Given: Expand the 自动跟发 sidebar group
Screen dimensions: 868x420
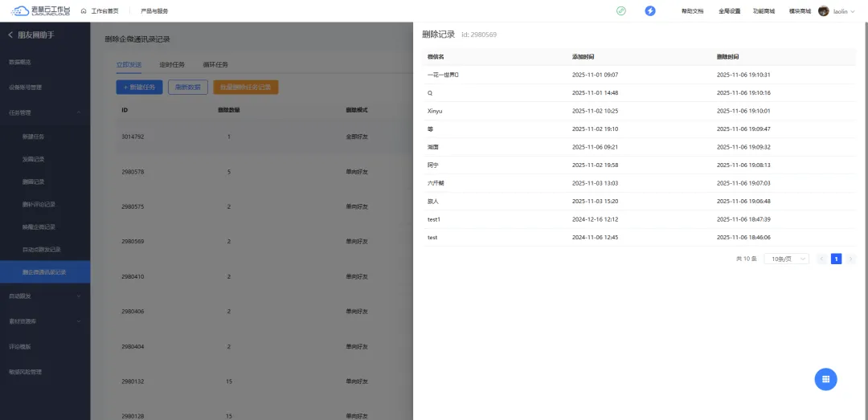Looking at the screenshot, I should 45,296.
